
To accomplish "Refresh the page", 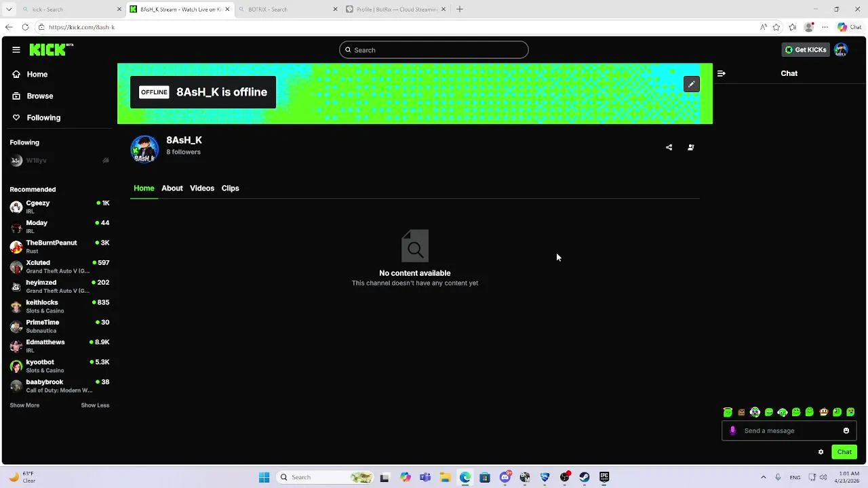I will [25, 27].
